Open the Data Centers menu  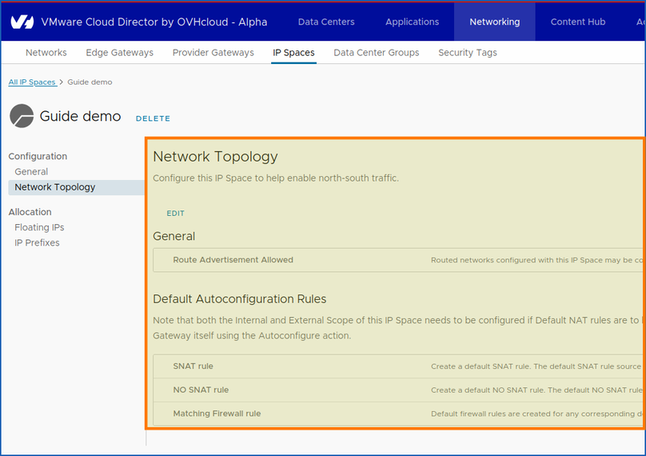[x=326, y=22]
